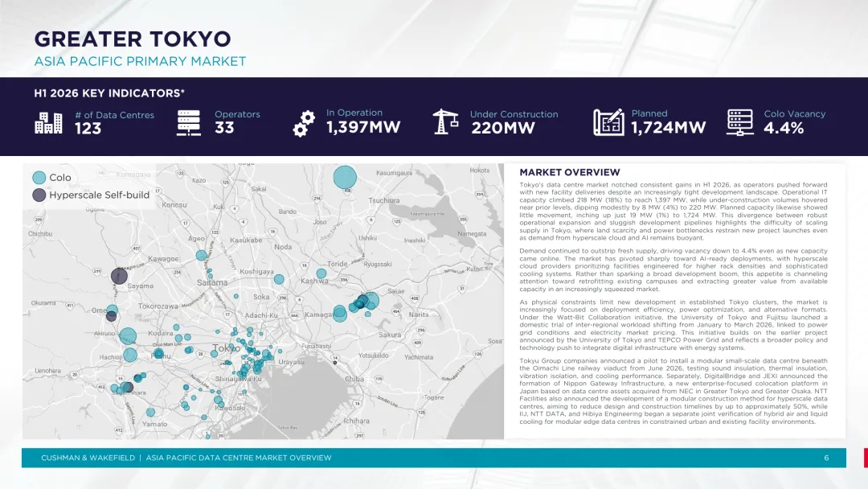868x489 pixels.
Task: Click the Tokyo city label on map
Action: pyautogui.click(x=226, y=348)
